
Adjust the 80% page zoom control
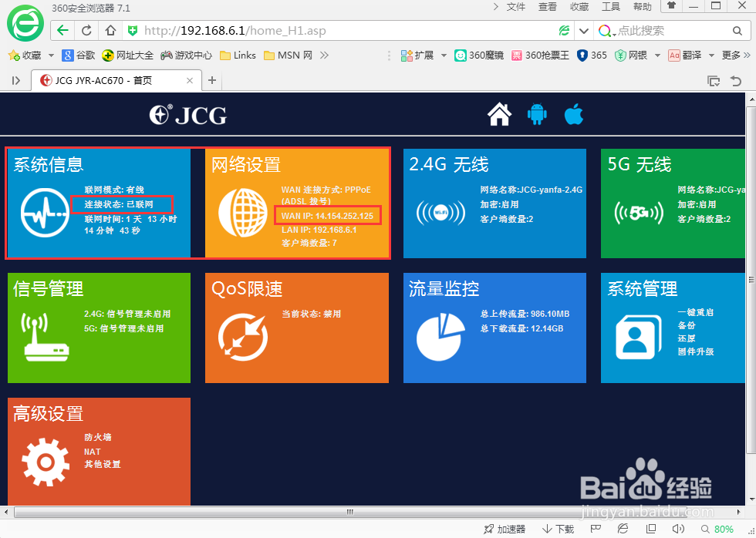(x=724, y=529)
